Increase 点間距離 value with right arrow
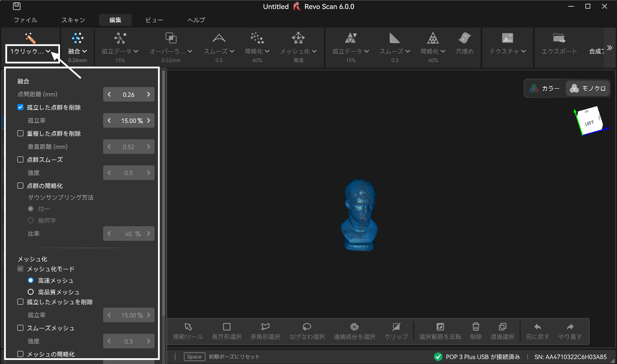The image size is (617, 364). coord(149,94)
